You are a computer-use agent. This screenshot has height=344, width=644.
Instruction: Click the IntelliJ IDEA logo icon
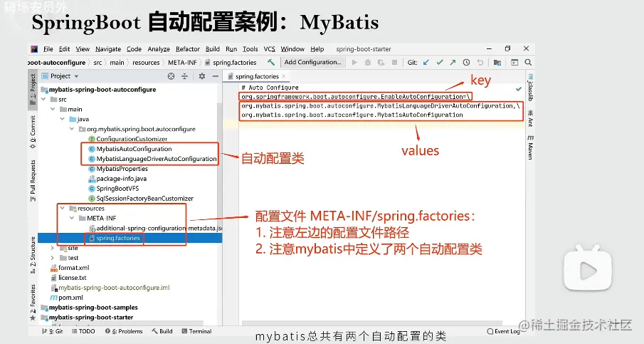[x=34, y=49]
